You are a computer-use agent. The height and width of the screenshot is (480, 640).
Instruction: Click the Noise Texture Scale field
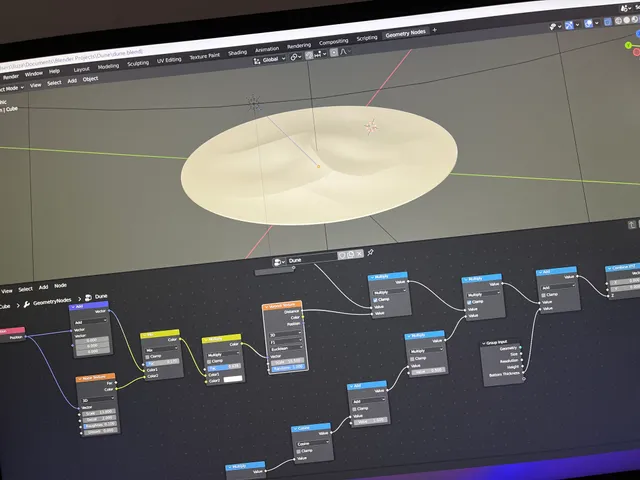point(99,413)
